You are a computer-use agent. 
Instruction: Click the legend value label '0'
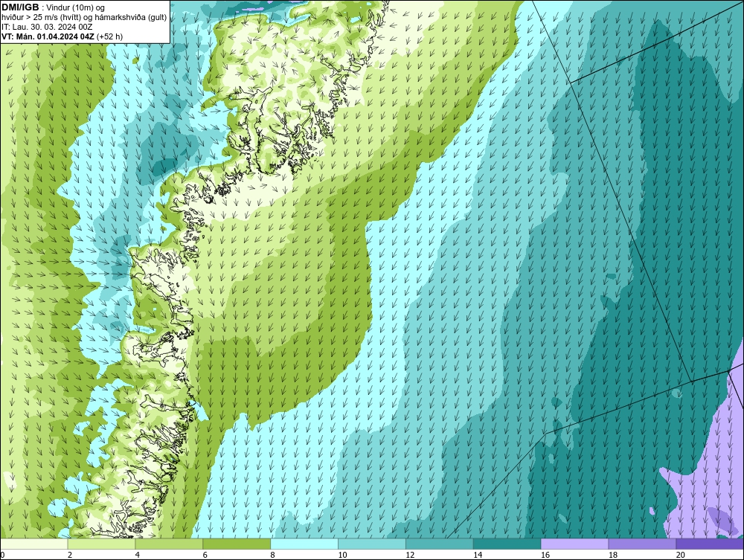tap(2, 555)
